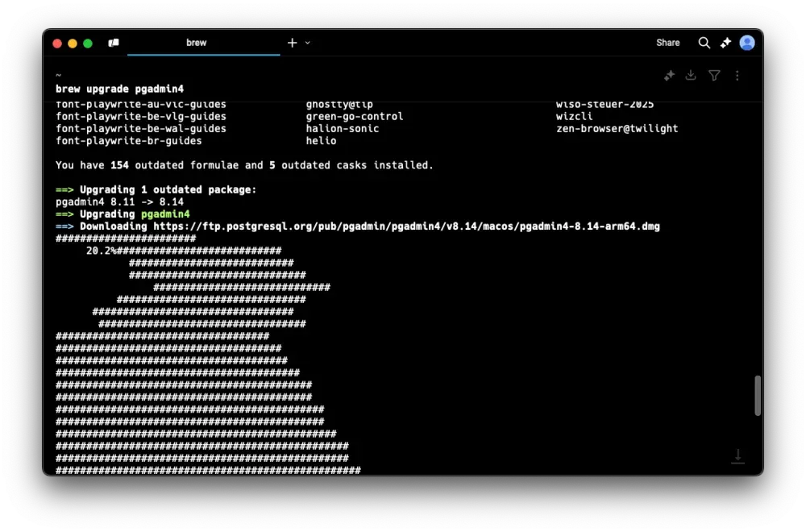Click the command text brew upgrade pgadmin4

point(119,89)
